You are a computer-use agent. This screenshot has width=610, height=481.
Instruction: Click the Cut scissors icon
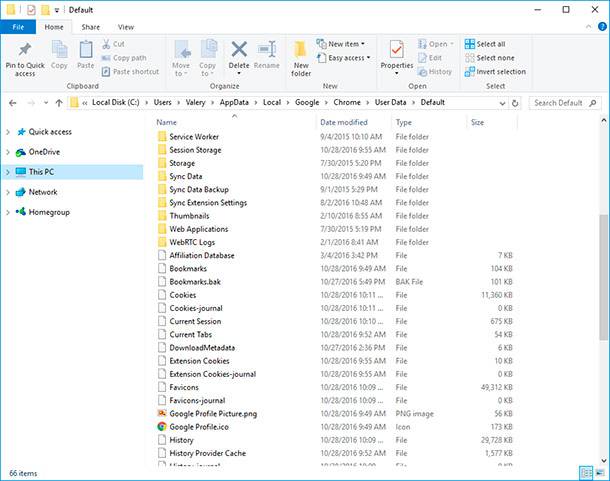click(106, 44)
